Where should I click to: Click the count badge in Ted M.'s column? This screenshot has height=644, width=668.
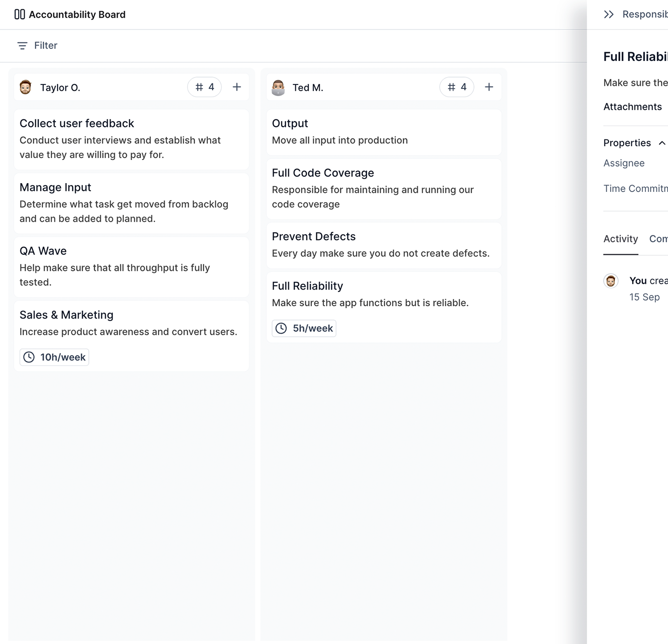(457, 87)
